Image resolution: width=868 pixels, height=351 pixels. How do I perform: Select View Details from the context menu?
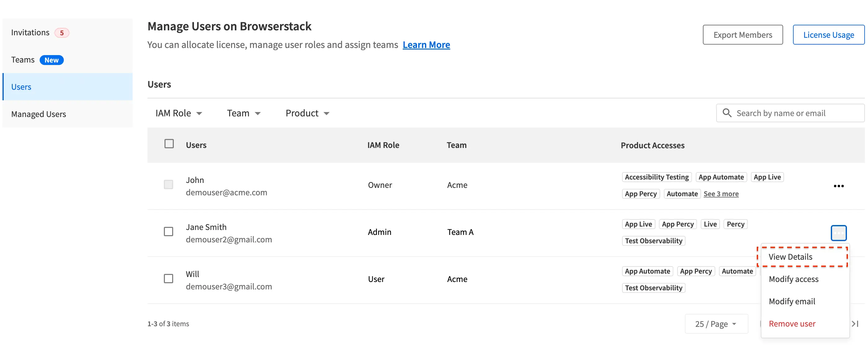point(791,256)
